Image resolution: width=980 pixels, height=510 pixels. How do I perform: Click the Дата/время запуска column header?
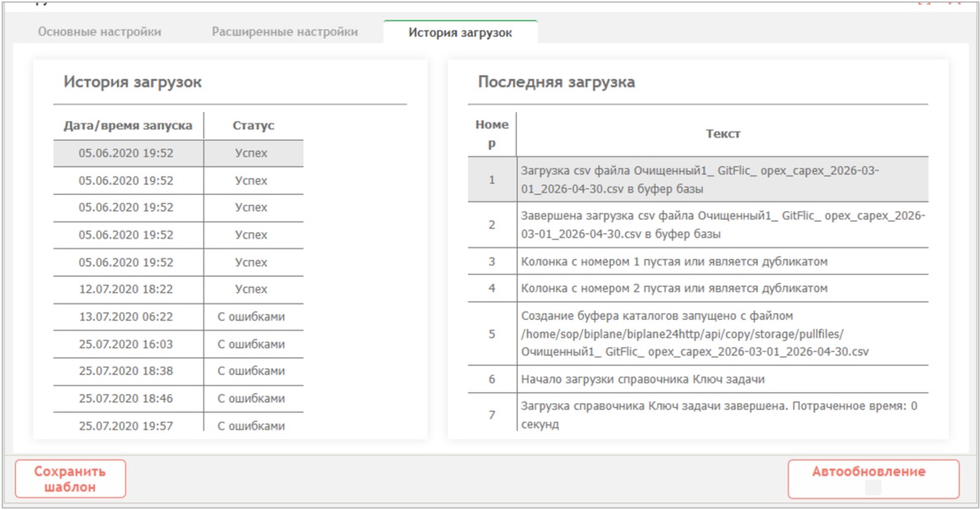(x=128, y=126)
